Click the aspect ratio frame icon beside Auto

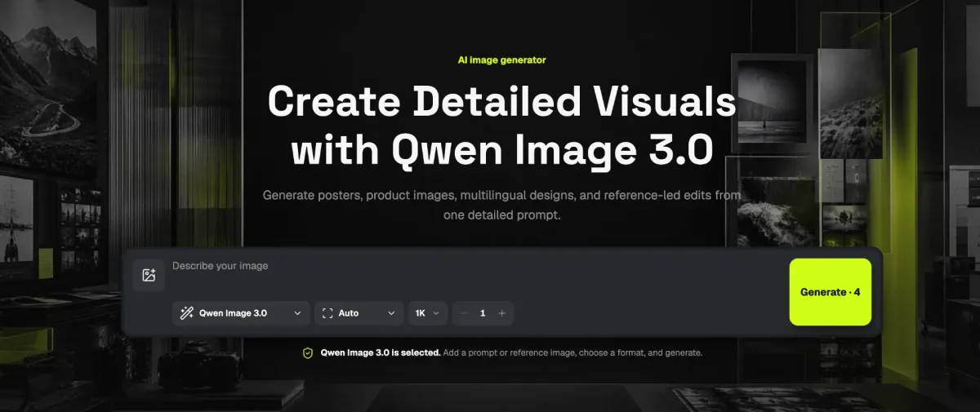tap(327, 313)
